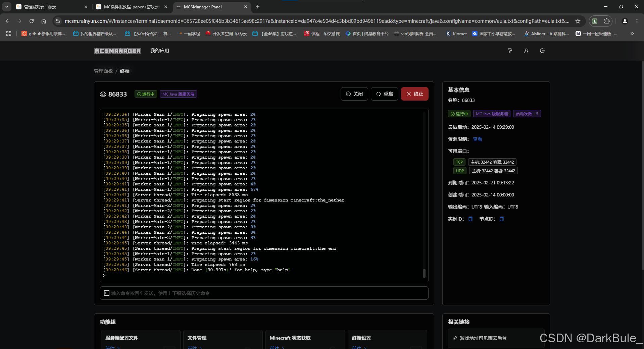
Task: Click the red 终止 (terminate) button
Action: (415, 94)
